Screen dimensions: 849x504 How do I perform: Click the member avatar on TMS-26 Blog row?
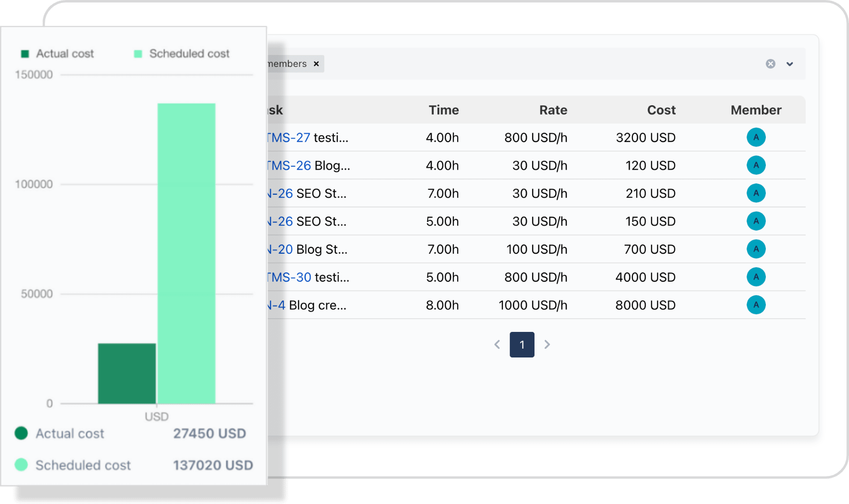tap(756, 165)
